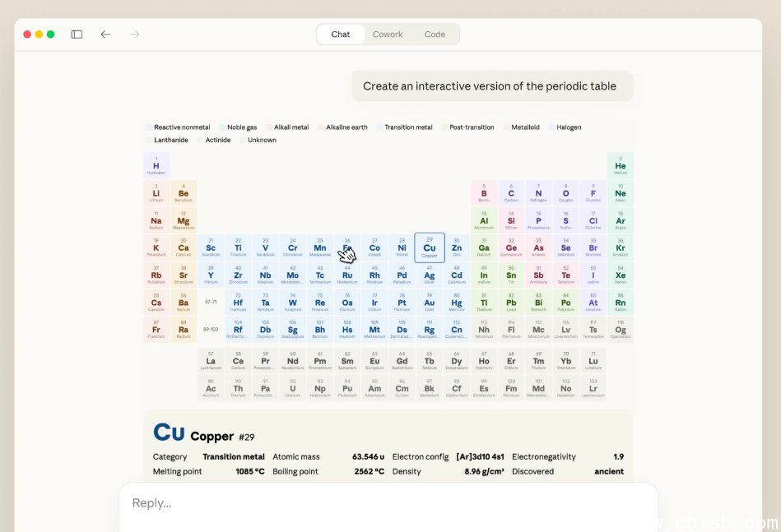The width and height of the screenshot is (781, 532).
Task: Click the Reply message input field
Action: pos(387,503)
